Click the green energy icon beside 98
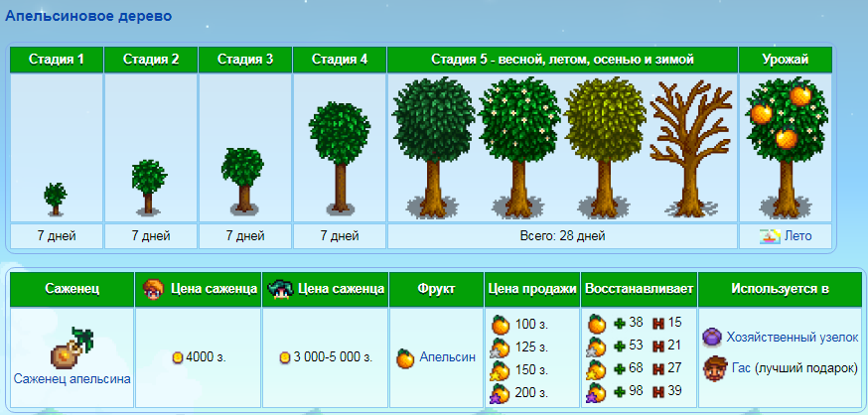 [620, 392]
